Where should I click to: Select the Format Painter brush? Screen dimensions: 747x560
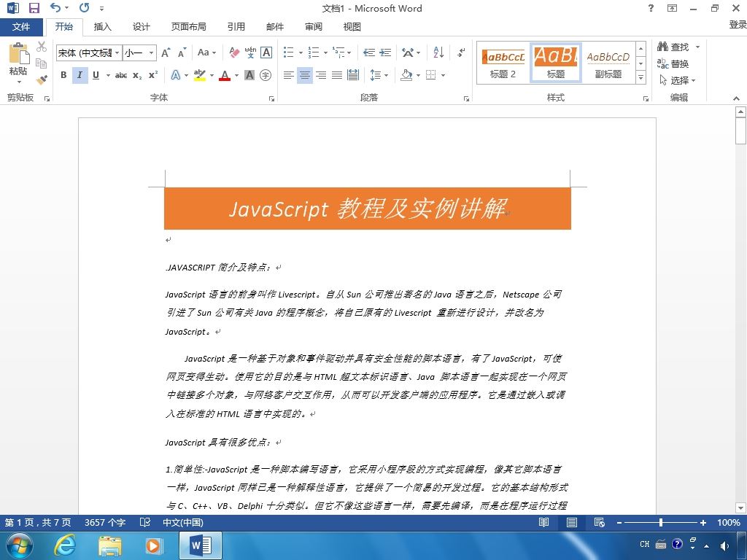coord(42,79)
